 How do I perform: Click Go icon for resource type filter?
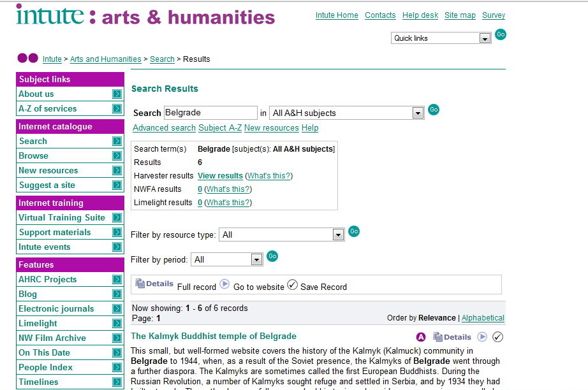[x=354, y=231]
